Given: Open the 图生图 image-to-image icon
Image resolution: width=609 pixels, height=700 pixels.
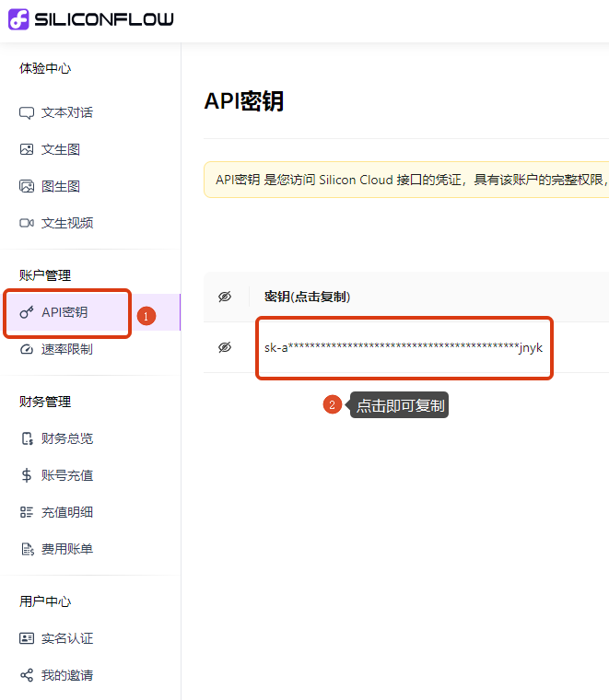Looking at the screenshot, I should [27, 186].
